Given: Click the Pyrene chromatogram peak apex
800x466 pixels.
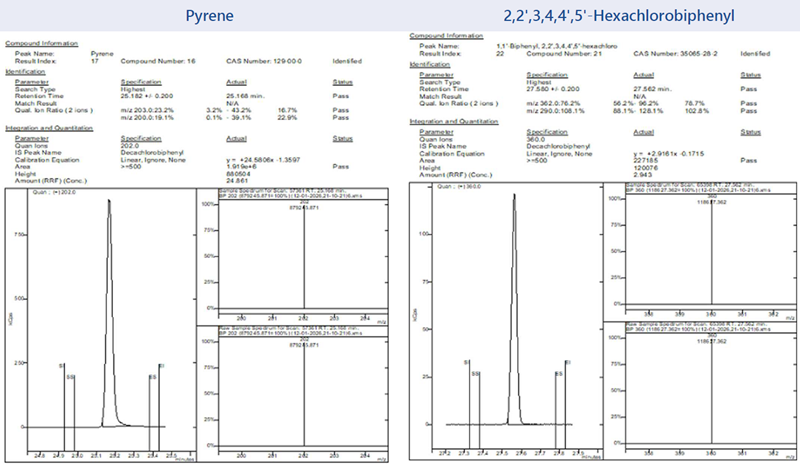Looking at the screenshot, I should [x=109, y=201].
